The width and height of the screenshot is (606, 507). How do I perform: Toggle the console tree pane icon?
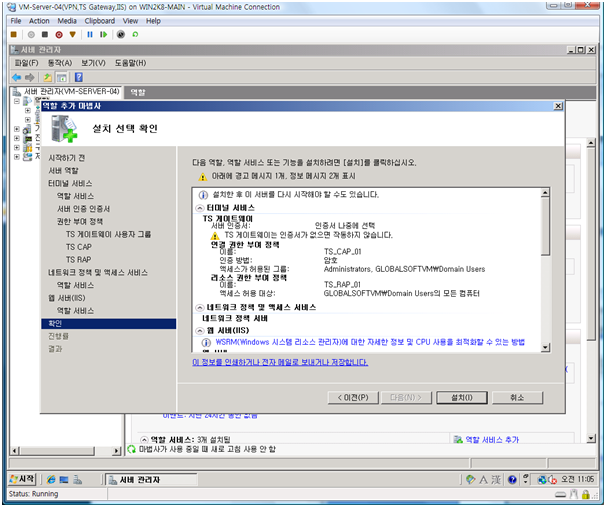(61, 78)
